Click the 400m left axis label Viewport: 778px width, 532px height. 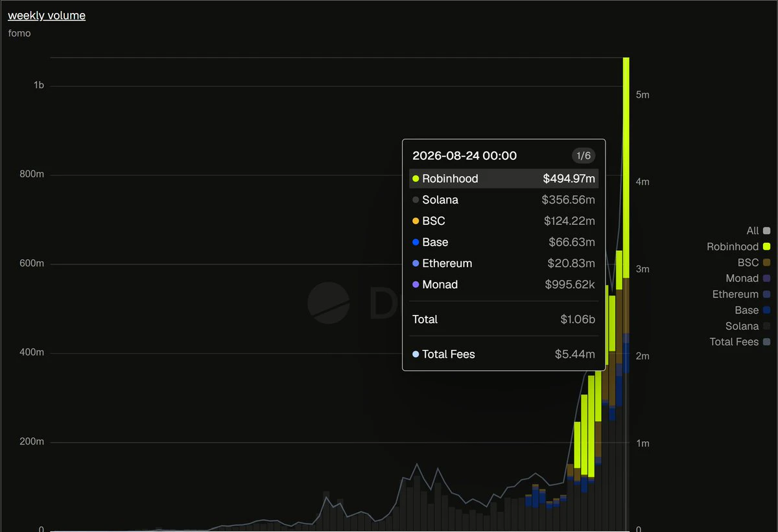(x=30, y=353)
